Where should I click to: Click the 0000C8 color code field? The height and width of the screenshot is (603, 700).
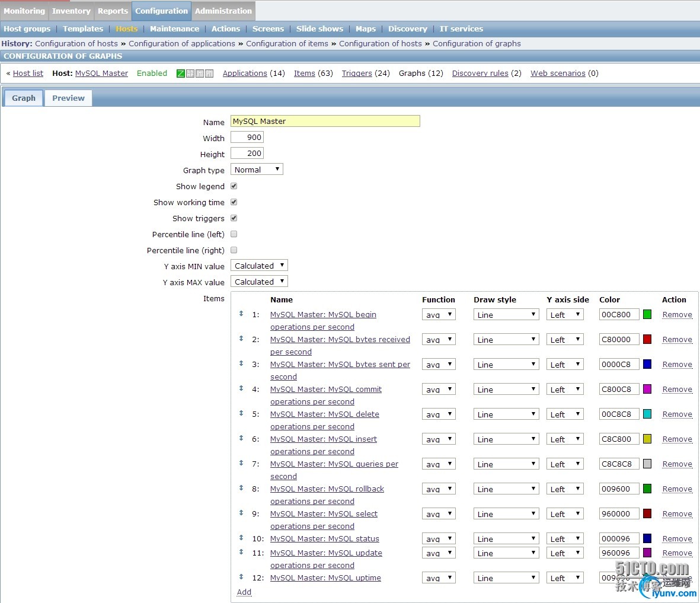point(619,365)
